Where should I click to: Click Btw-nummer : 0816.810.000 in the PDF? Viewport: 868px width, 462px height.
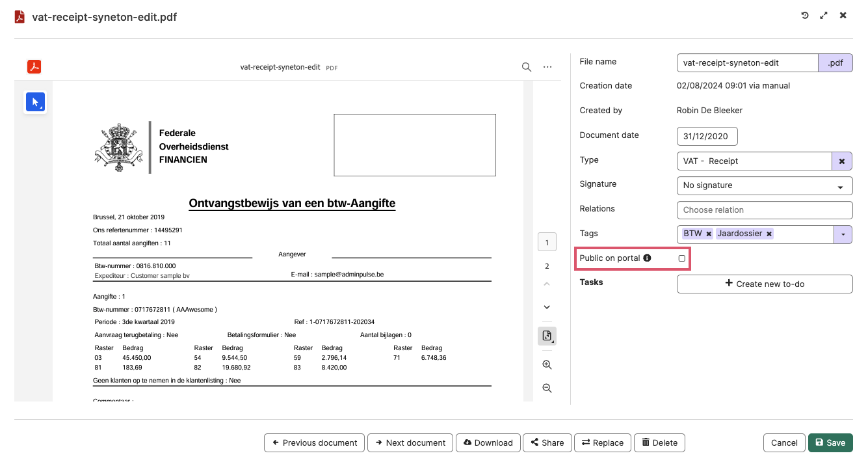click(x=135, y=266)
